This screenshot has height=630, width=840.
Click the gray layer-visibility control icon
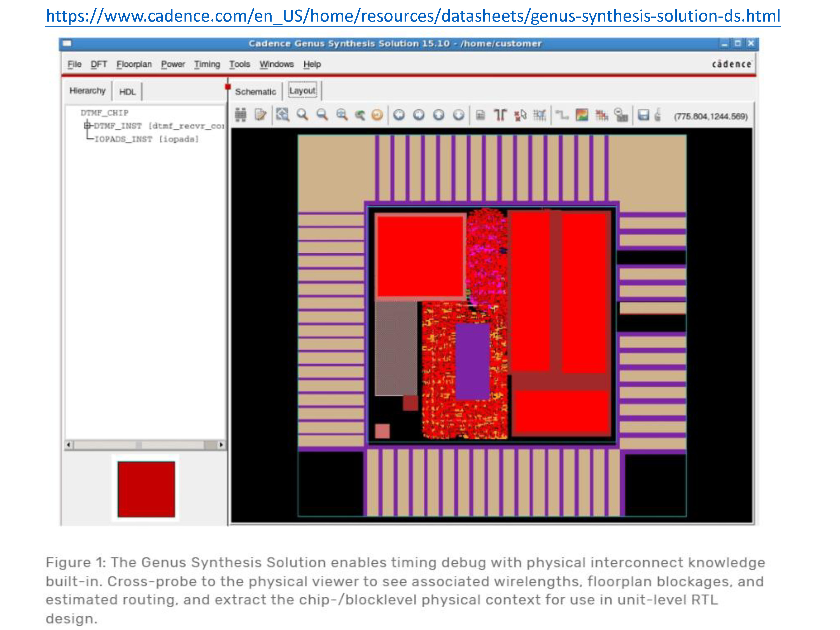621,115
